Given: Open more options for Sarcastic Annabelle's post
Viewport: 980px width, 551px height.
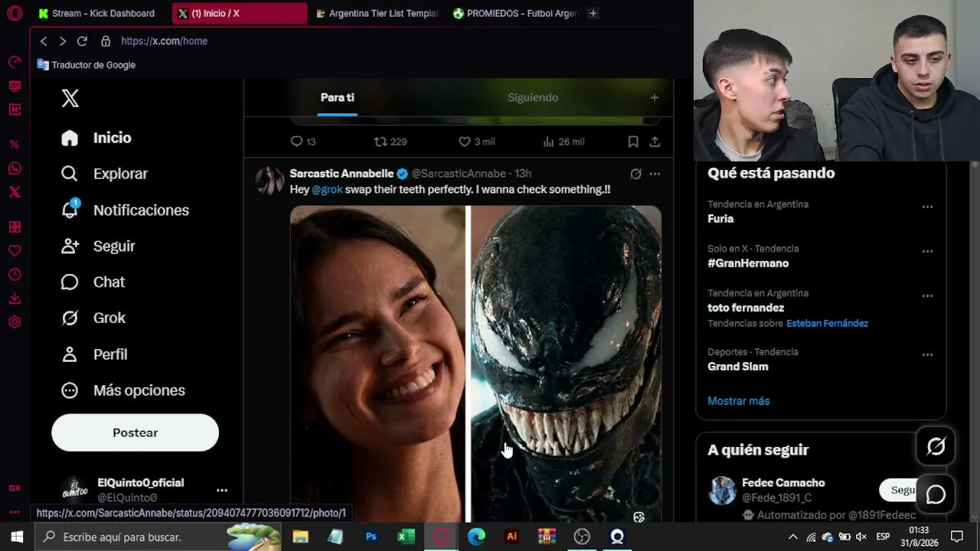Looking at the screenshot, I should click(655, 174).
